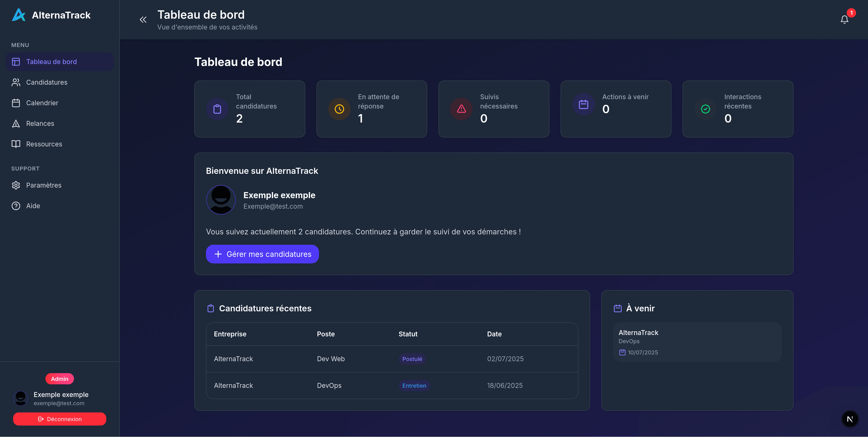Screen dimensions: 868x437
Task: Collapse the sidebar with the double chevron
Action: pyautogui.click(x=143, y=19)
